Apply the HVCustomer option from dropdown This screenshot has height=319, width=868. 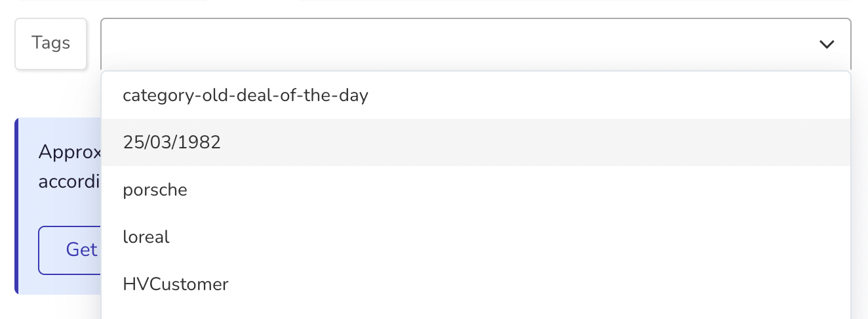[x=176, y=284]
